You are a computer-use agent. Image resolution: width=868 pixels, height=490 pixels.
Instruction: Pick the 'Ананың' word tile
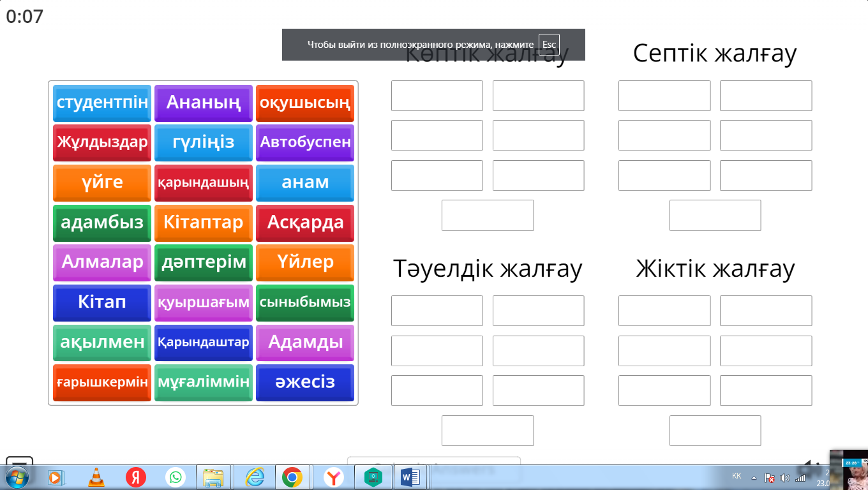(x=204, y=103)
